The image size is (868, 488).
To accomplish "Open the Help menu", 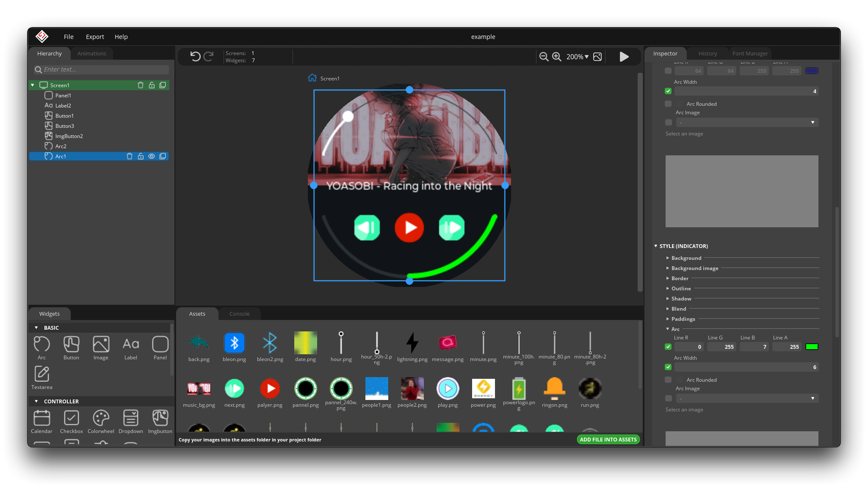I will tap(121, 36).
